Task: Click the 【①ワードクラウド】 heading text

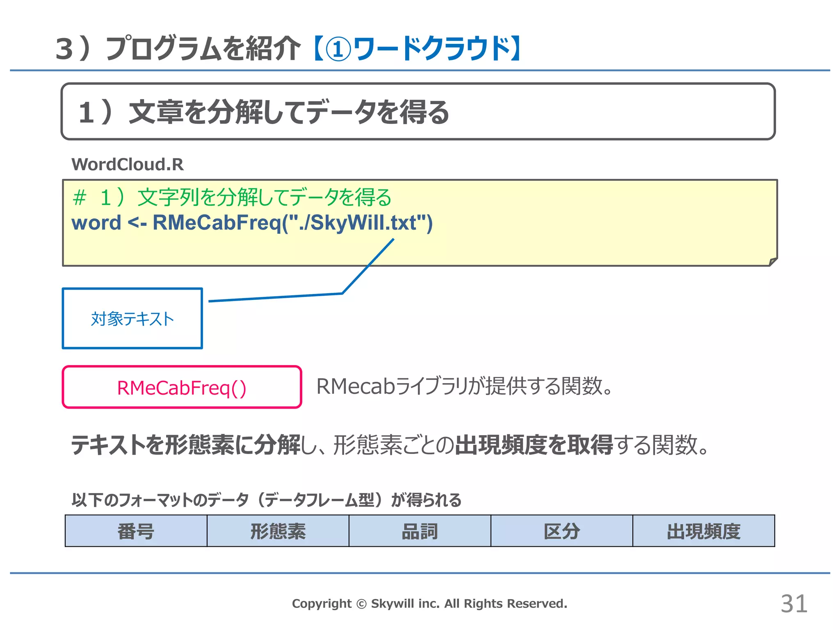Action: [x=417, y=49]
